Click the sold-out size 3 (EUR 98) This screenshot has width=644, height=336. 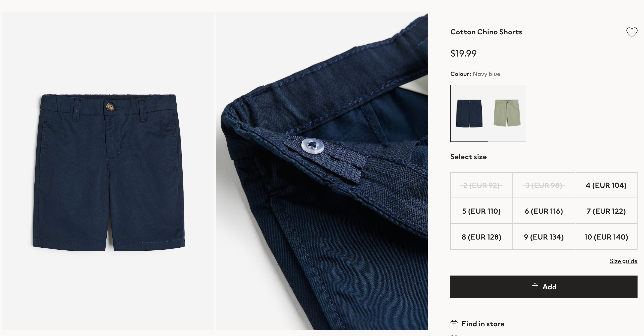544,185
